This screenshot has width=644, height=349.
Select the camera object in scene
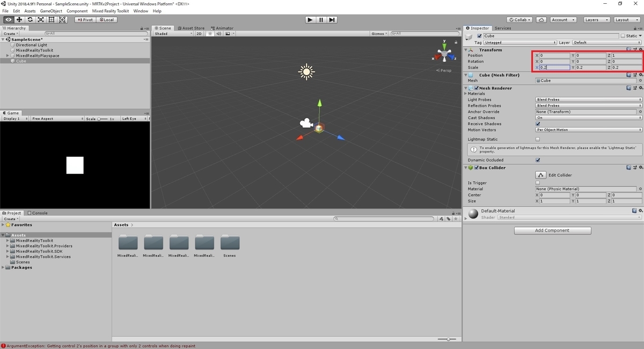coord(306,123)
